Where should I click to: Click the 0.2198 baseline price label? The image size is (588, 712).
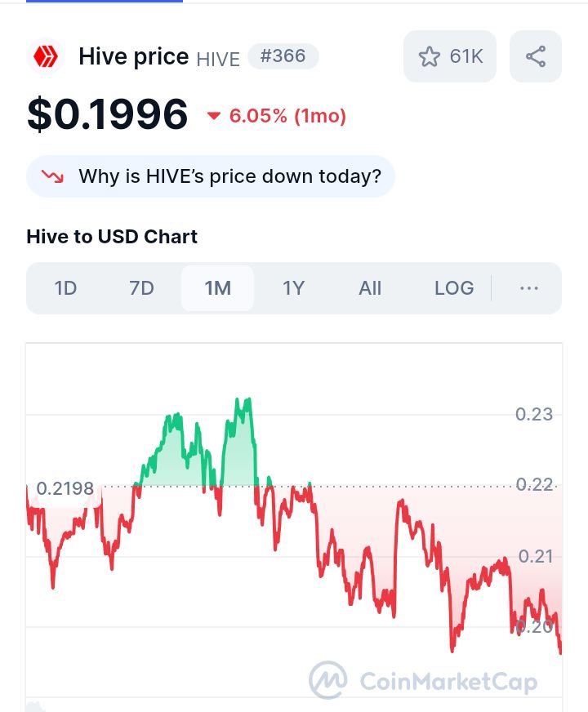(65, 488)
